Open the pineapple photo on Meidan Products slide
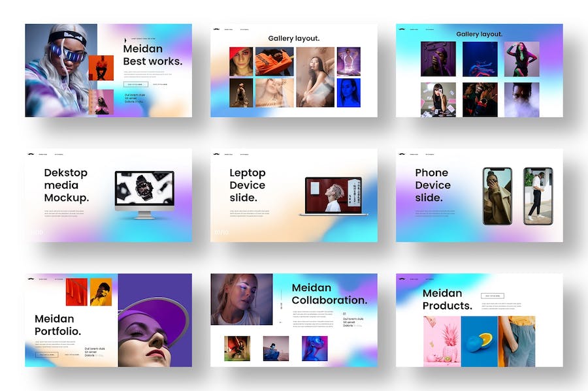Screen dimensions: 588x391 (x=441, y=341)
